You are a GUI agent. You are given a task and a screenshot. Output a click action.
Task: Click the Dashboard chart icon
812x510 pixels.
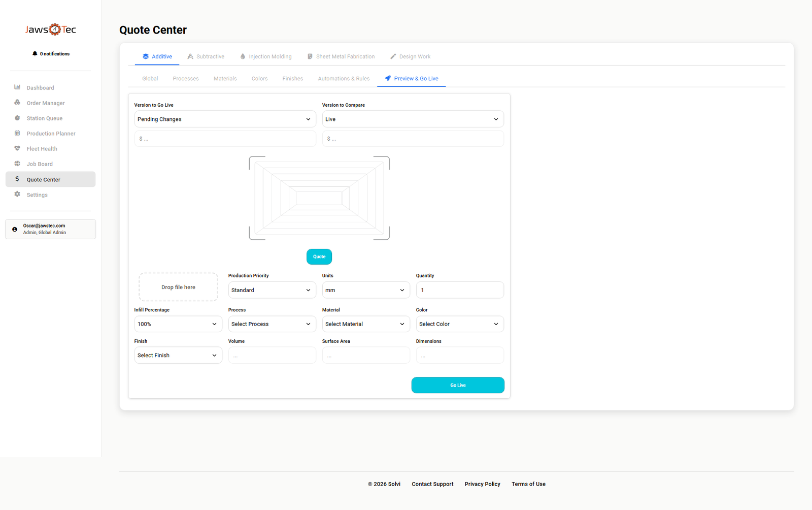pos(17,87)
